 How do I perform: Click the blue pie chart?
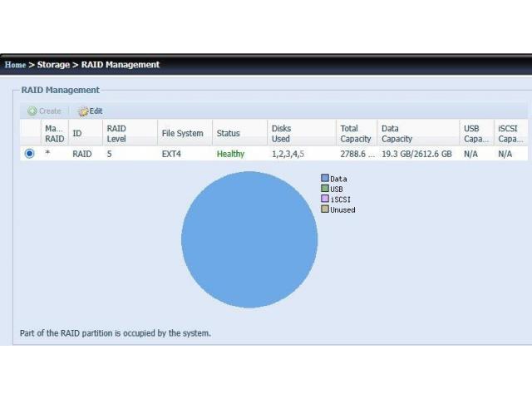(x=249, y=239)
